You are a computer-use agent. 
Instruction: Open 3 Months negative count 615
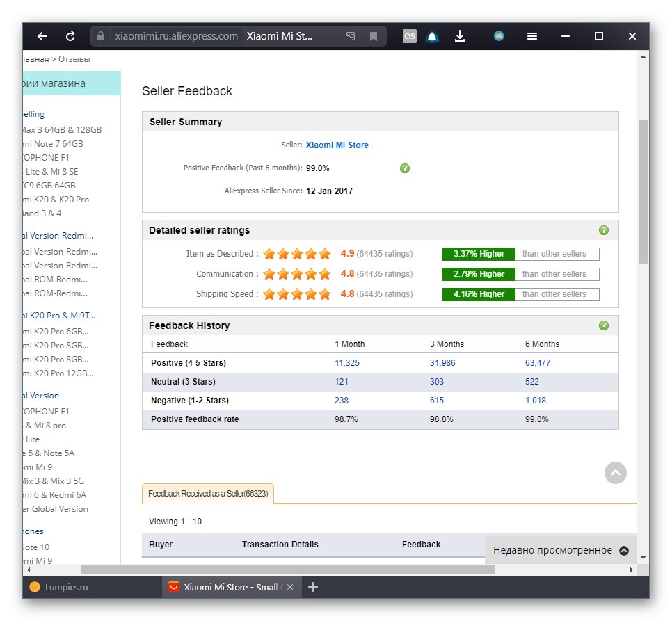[x=436, y=401]
